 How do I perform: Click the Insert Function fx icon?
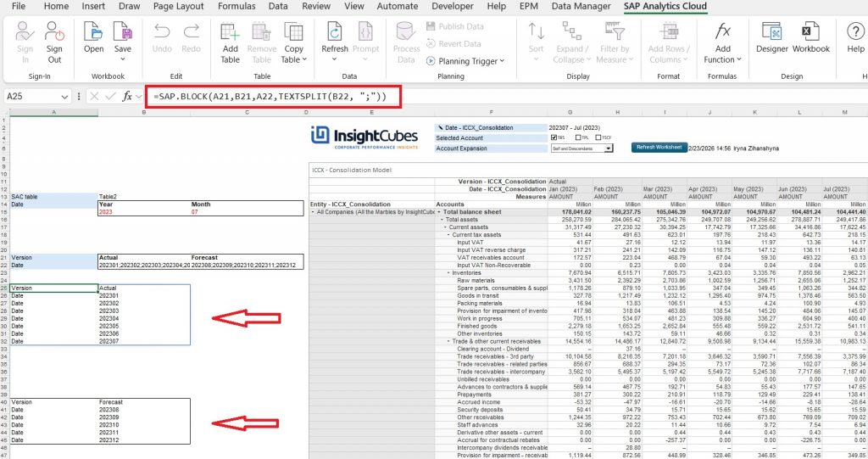[127, 97]
